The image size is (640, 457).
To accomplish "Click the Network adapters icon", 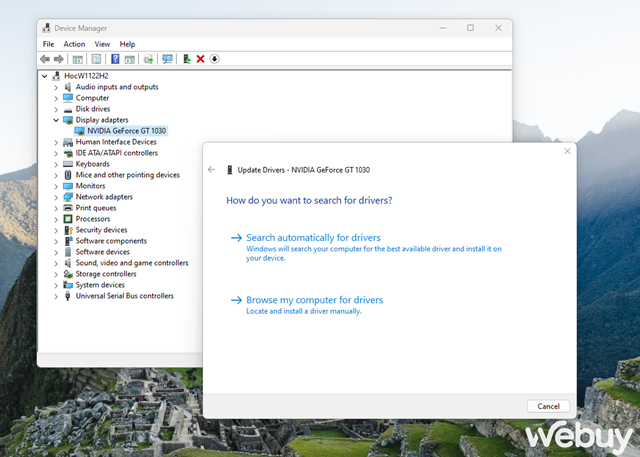I will [68, 197].
